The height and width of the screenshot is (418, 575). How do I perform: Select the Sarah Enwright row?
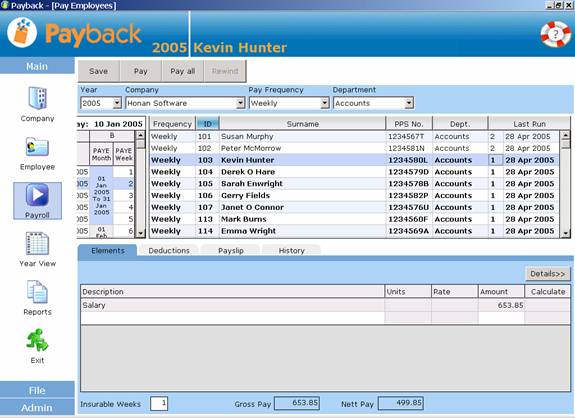pyautogui.click(x=354, y=183)
